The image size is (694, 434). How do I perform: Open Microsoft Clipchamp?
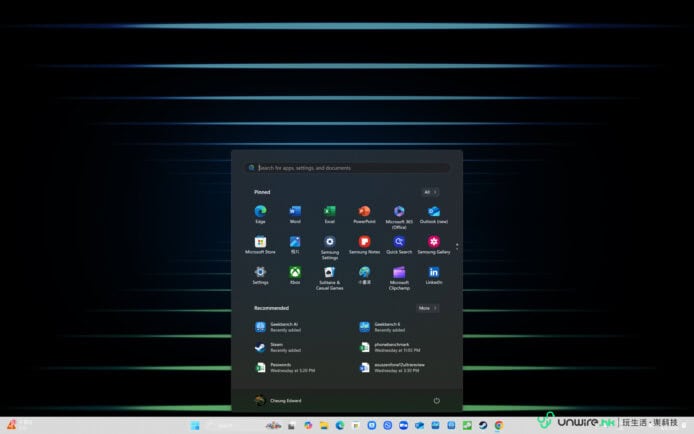399,273
